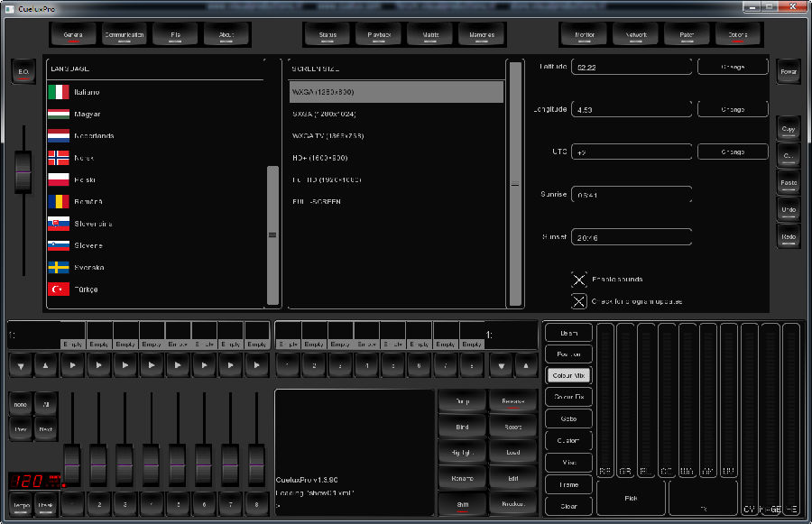Image resolution: width=812 pixels, height=524 pixels.
Task: Click the Sunrise time input field
Action: point(632,195)
